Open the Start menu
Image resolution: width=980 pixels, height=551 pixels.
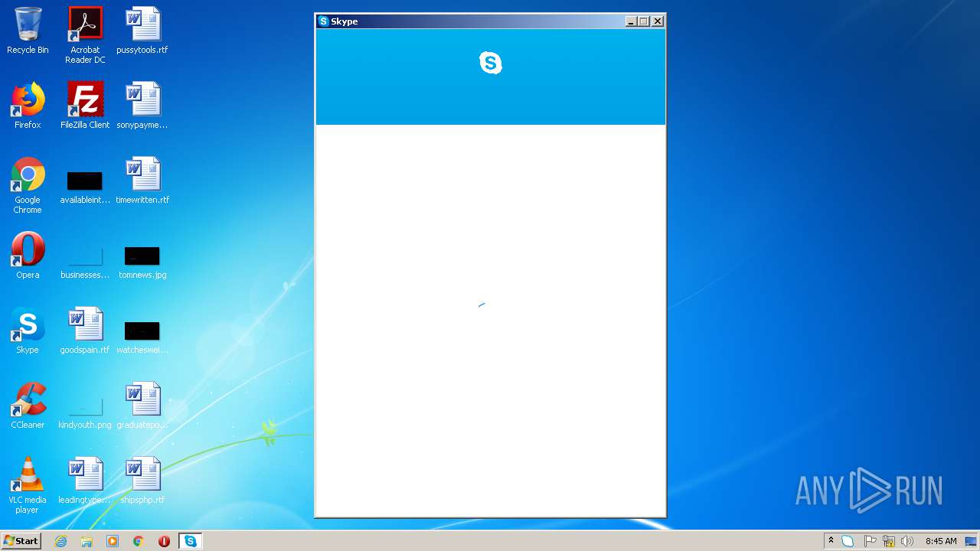point(21,541)
